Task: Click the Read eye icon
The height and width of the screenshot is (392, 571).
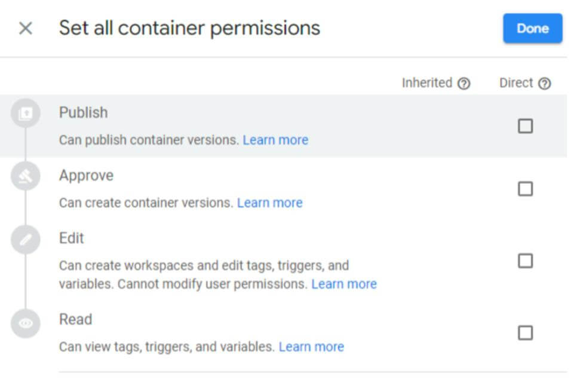Action: 26,323
